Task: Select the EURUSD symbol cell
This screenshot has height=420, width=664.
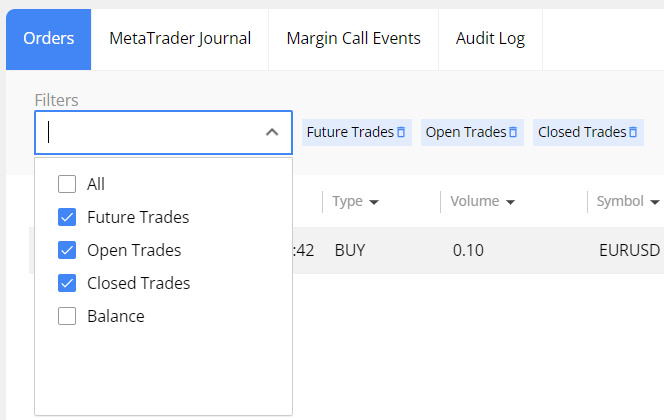Action: tap(626, 250)
